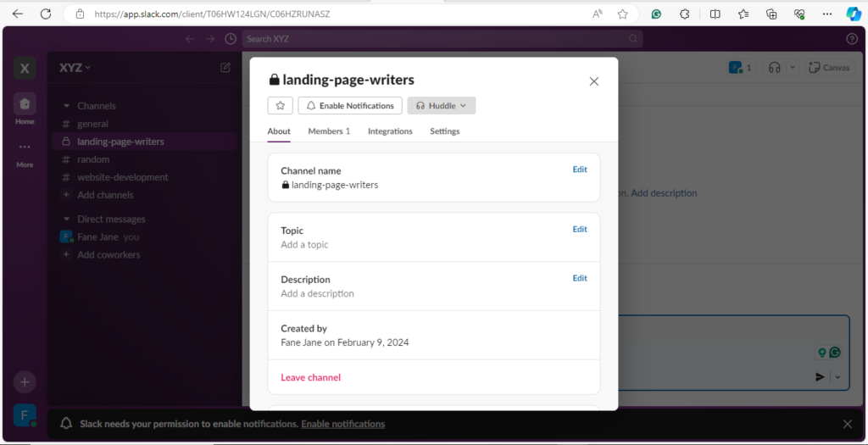Screen dimensions: 868x445
Task: Click the Search XYZ field
Action: click(x=441, y=39)
